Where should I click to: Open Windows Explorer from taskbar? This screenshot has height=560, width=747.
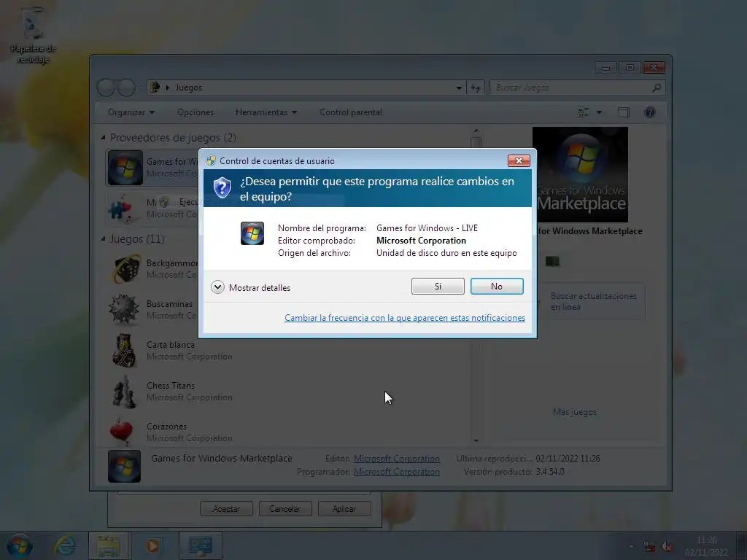(x=108, y=545)
